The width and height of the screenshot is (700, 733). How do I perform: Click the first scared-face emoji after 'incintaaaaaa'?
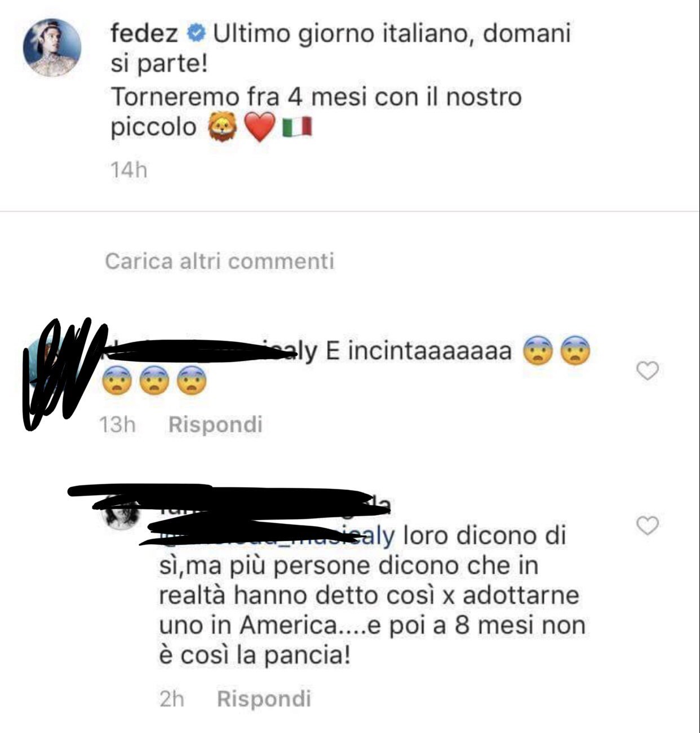(x=539, y=352)
